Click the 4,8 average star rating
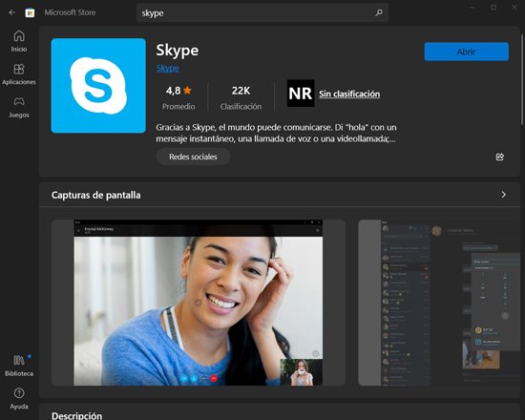Viewport: 525px width, 420px height. (178, 97)
